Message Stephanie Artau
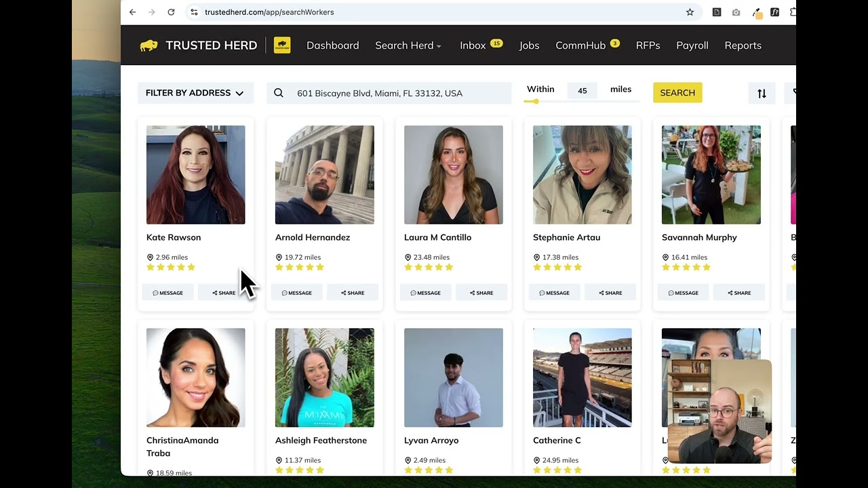The height and width of the screenshot is (488, 868). [x=554, y=293]
